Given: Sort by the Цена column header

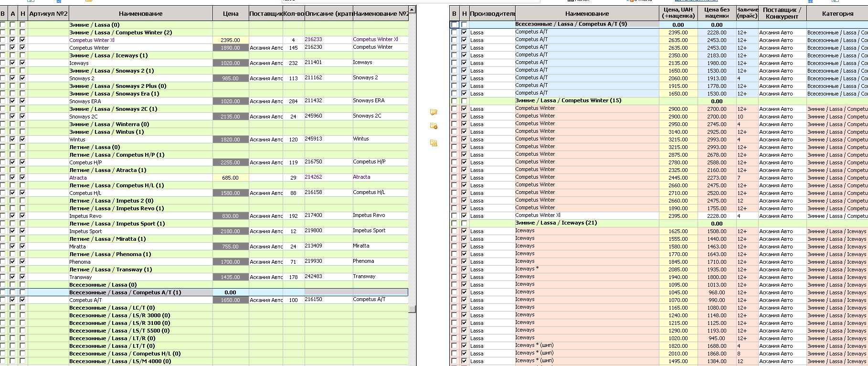Looking at the screenshot, I should (231, 14).
